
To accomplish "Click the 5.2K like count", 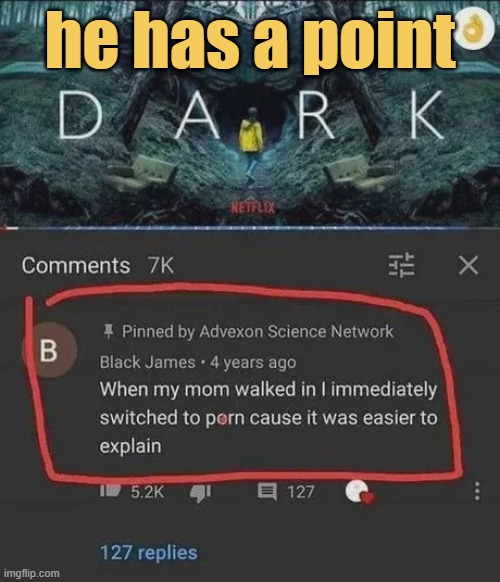I will tap(147, 492).
